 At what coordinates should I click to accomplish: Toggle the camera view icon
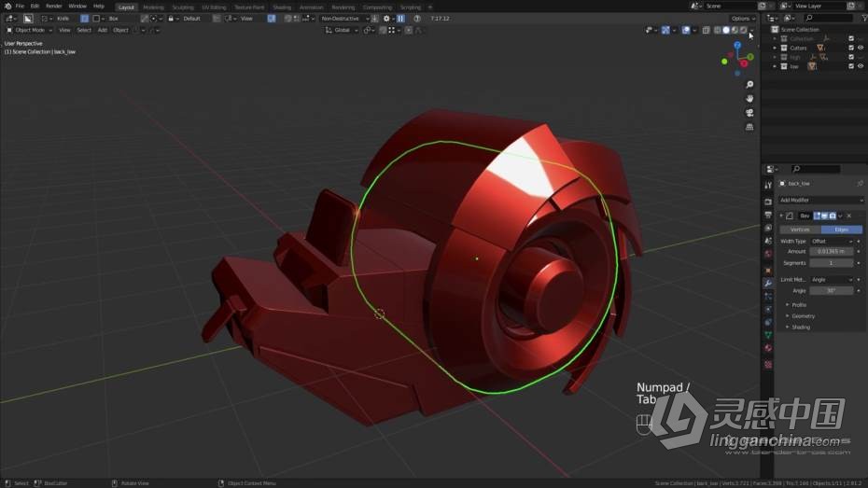[x=749, y=113]
